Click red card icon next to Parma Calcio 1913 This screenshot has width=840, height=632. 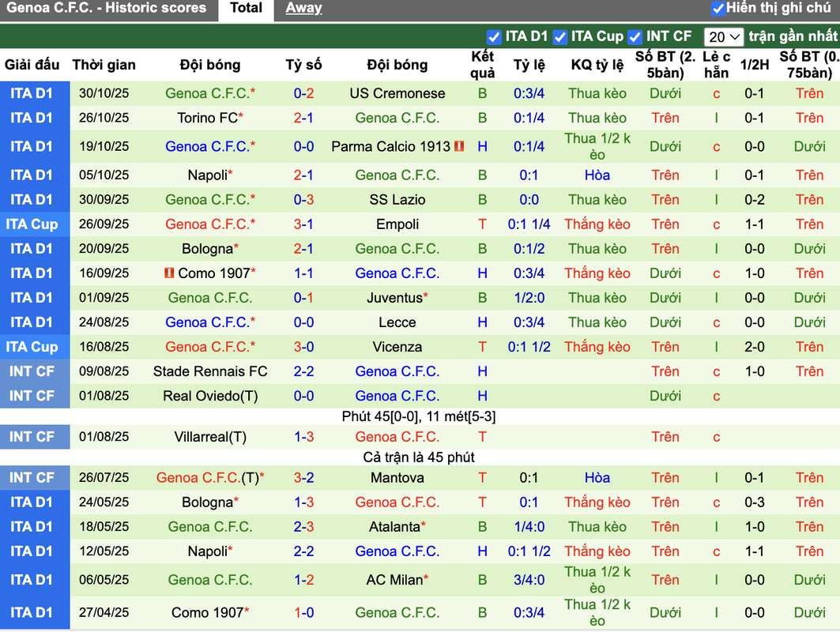pos(459,145)
